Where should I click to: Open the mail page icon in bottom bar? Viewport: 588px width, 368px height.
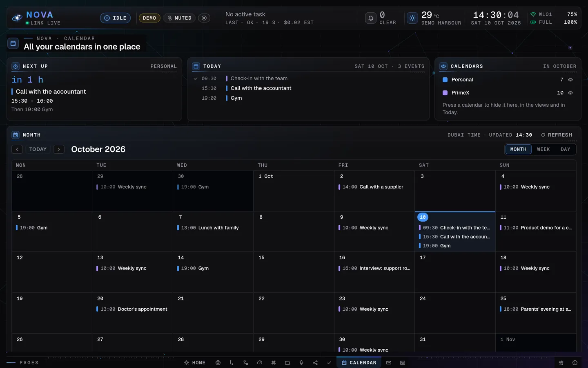pos(389,363)
